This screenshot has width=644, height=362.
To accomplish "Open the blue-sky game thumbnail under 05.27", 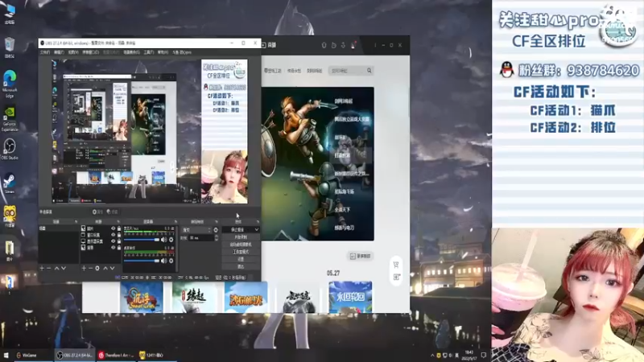I will pyautogui.click(x=350, y=297).
